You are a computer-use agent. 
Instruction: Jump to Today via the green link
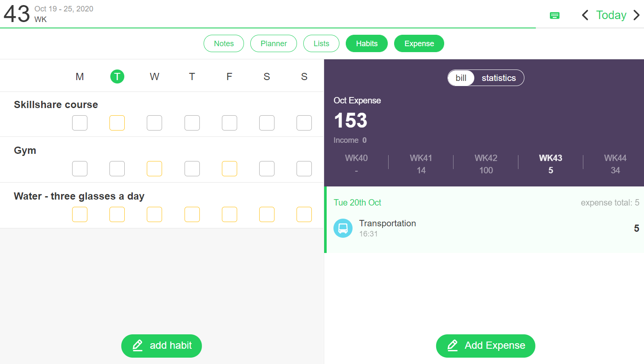(611, 15)
